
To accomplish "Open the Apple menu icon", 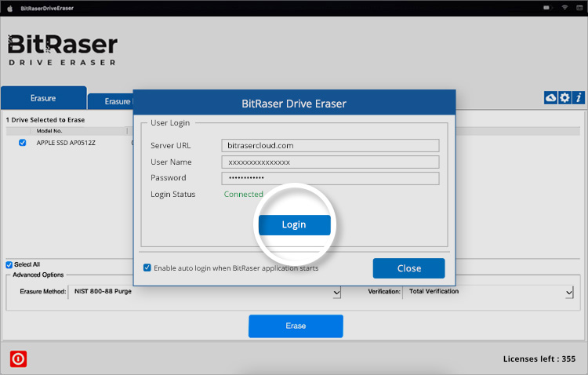I will click(x=10, y=9).
